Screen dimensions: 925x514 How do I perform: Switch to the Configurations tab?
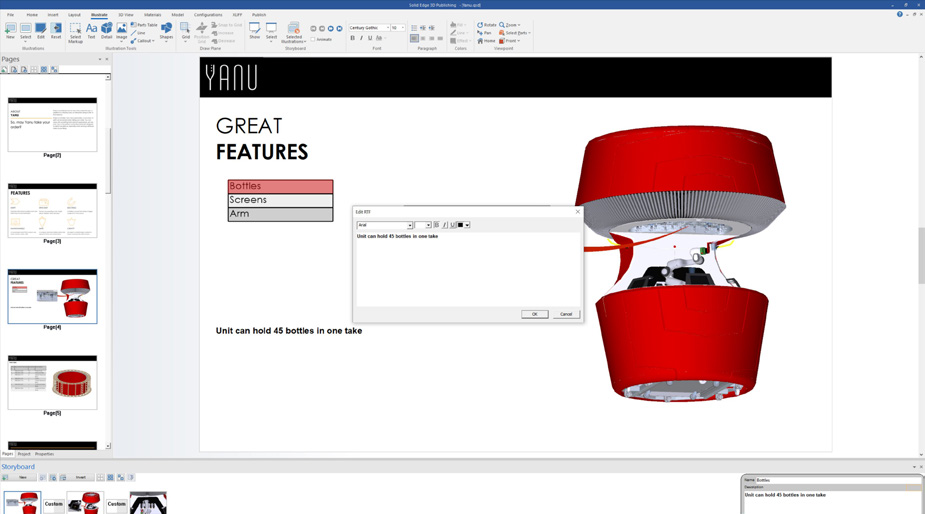(208, 15)
